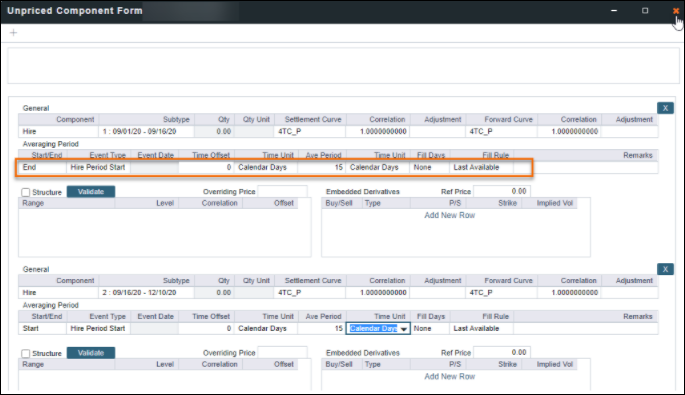Click Hire component cell in second General table
Image resolution: width=685 pixels, height=395 pixels.
[59, 293]
